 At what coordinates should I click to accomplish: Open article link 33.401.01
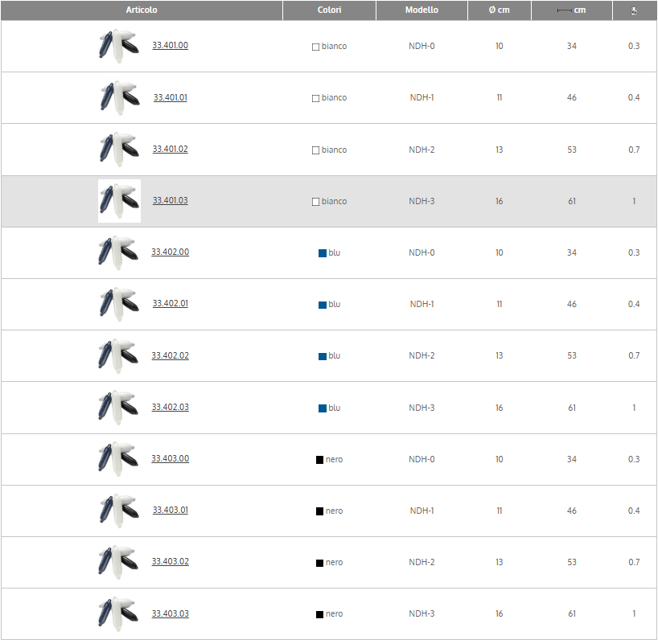click(x=171, y=97)
